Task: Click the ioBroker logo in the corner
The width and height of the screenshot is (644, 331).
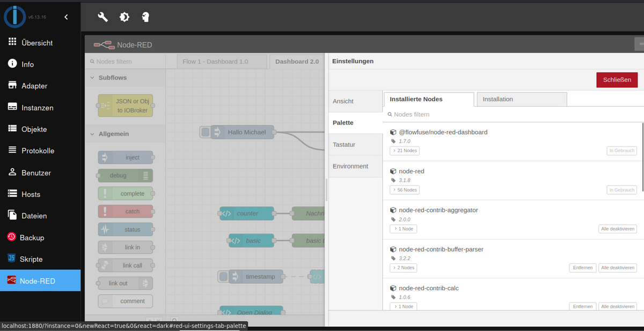Action: point(15,17)
